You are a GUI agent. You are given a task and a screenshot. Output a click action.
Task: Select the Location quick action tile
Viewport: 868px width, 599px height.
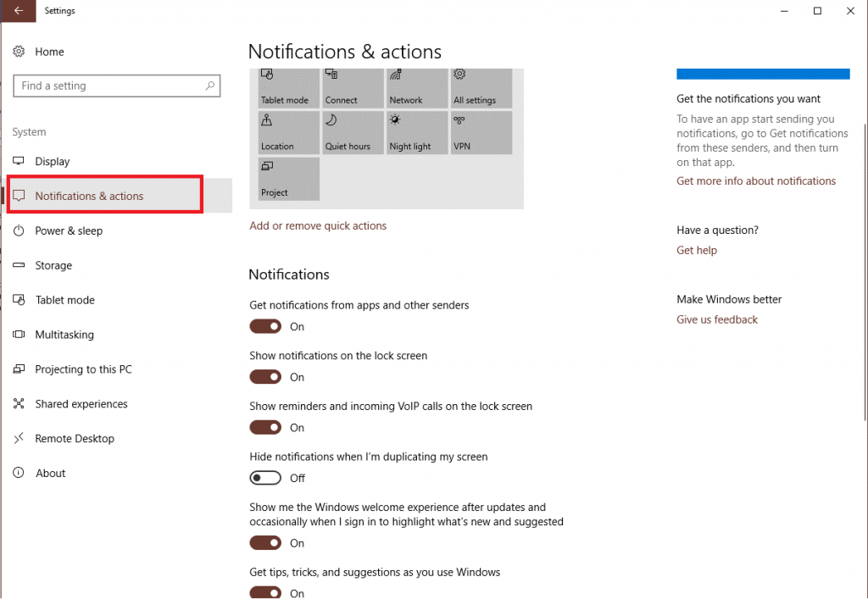click(289, 133)
